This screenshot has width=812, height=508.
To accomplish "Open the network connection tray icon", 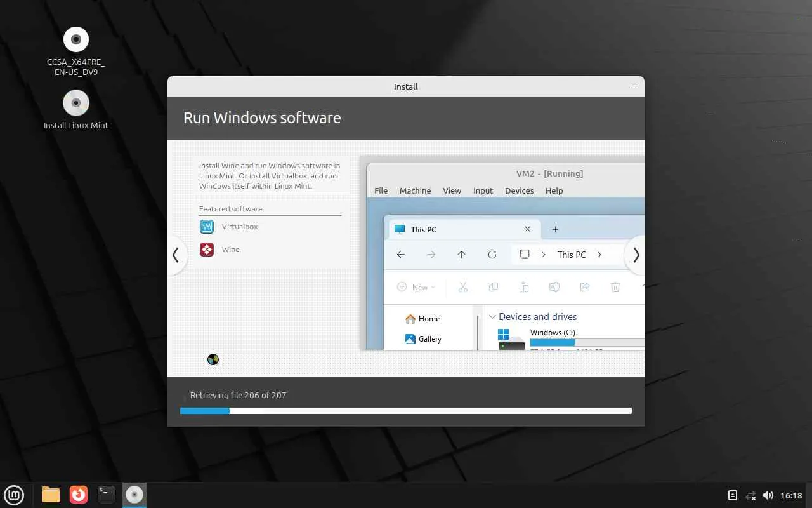I will click(750, 495).
